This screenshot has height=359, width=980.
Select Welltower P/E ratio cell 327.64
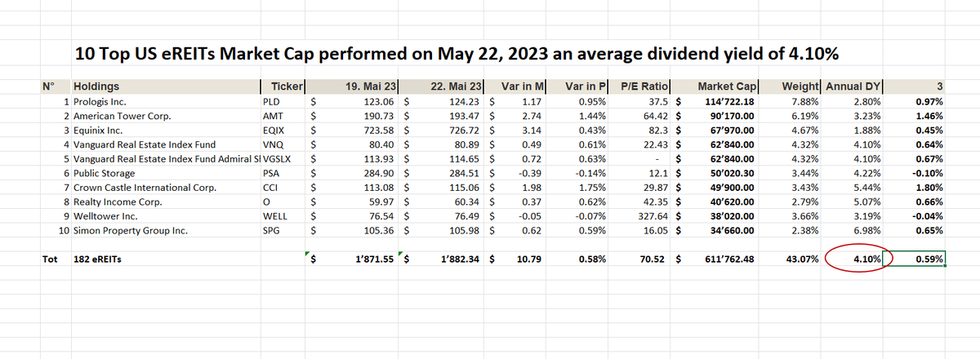[637, 216]
